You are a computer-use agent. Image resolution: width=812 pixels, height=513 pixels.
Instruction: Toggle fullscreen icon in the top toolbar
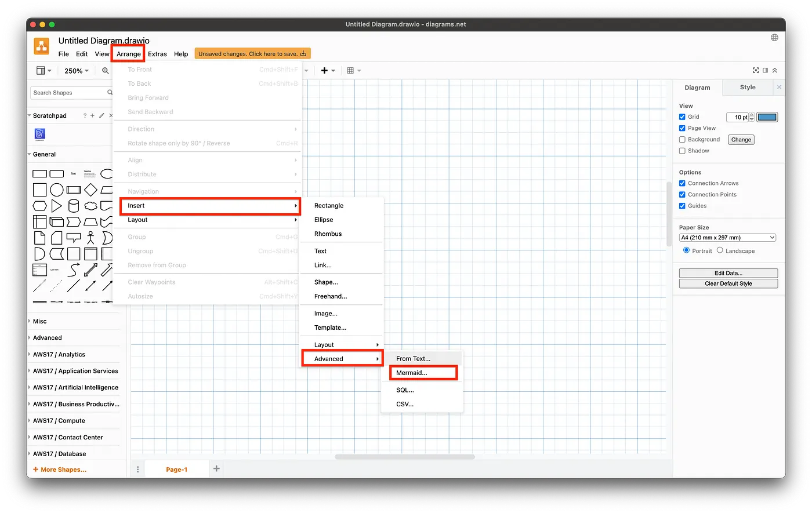point(756,70)
